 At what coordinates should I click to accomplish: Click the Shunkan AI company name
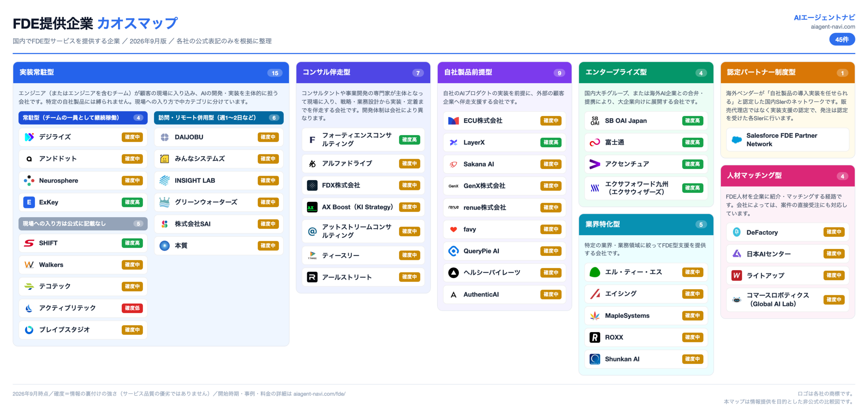pyautogui.click(x=622, y=359)
